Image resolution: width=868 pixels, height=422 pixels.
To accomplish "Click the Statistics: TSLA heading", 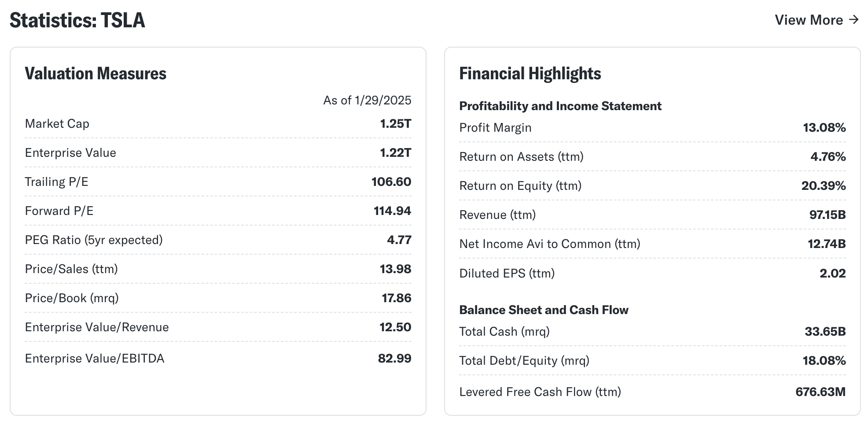I will [x=77, y=20].
